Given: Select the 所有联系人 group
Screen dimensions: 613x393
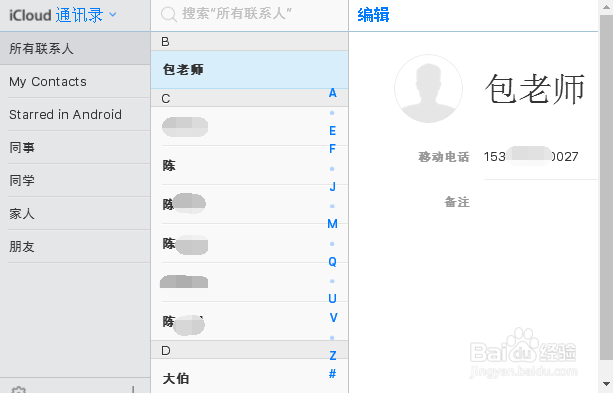Looking at the screenshot, I should coord(75,48).
